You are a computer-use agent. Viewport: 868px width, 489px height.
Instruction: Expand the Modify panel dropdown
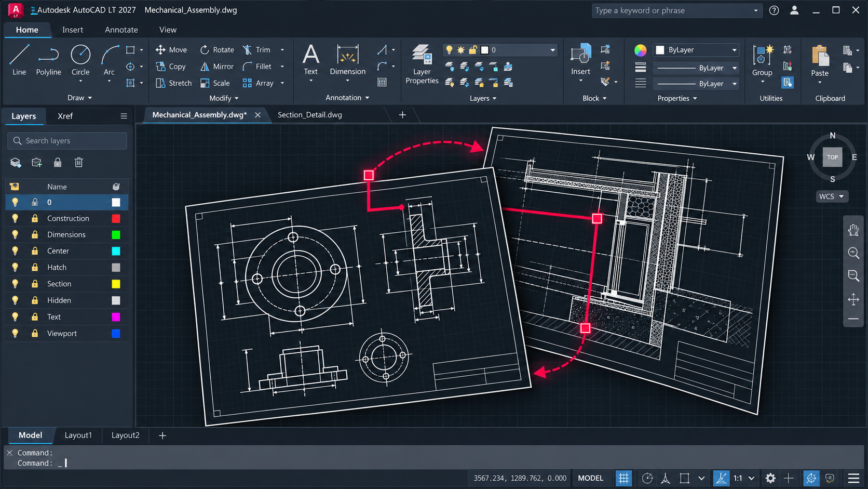(x=224, y=98)
